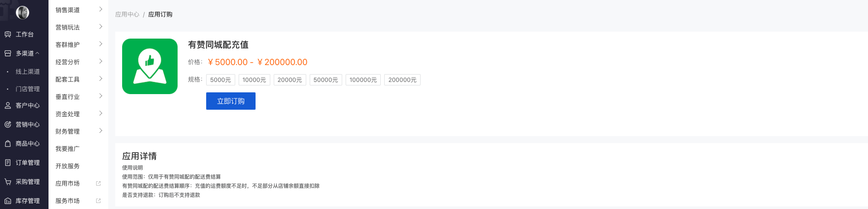Click the 采购管理 cart icon
This screenshot has height=209, width=868.
[x=8, y=182]
